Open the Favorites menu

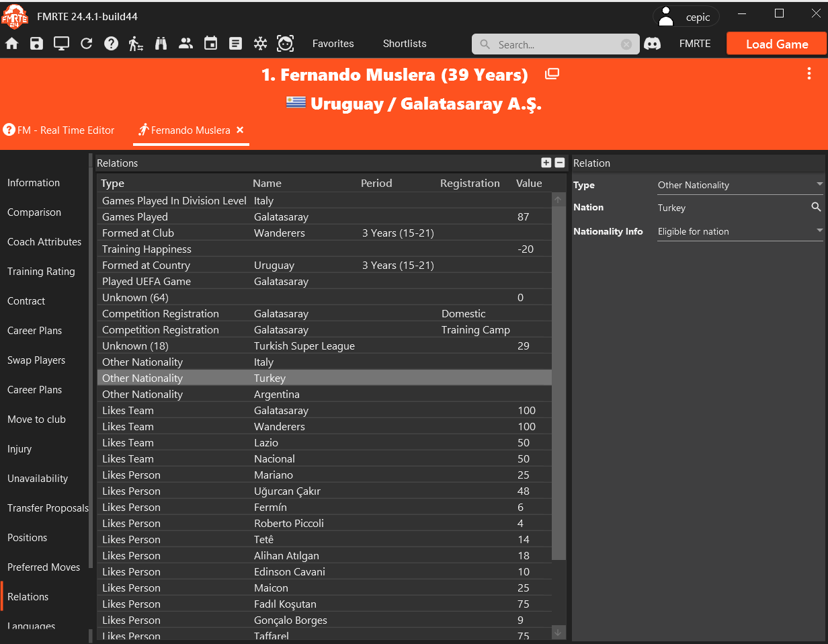[x=333, y=44]
